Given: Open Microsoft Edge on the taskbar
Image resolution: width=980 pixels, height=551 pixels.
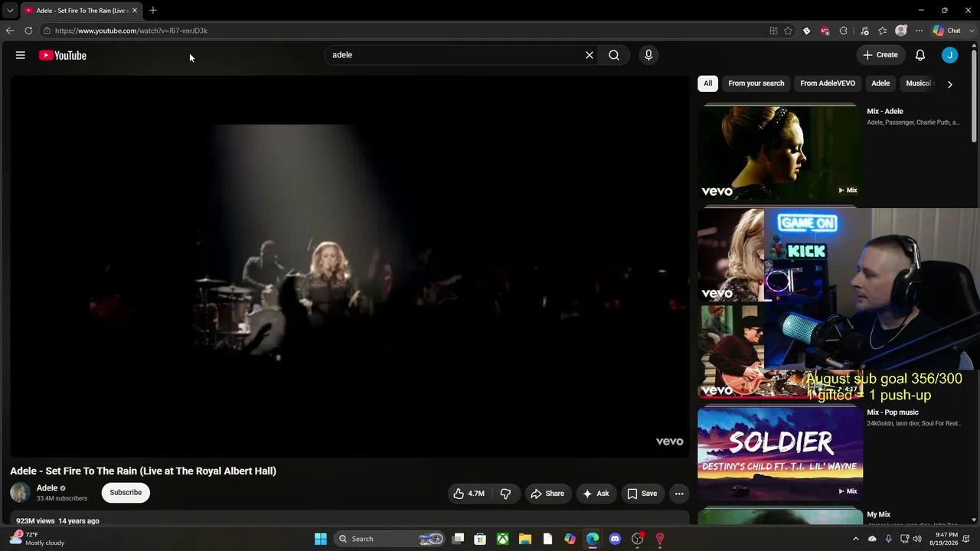Looking at the screenshot, I should pos(593,539).
